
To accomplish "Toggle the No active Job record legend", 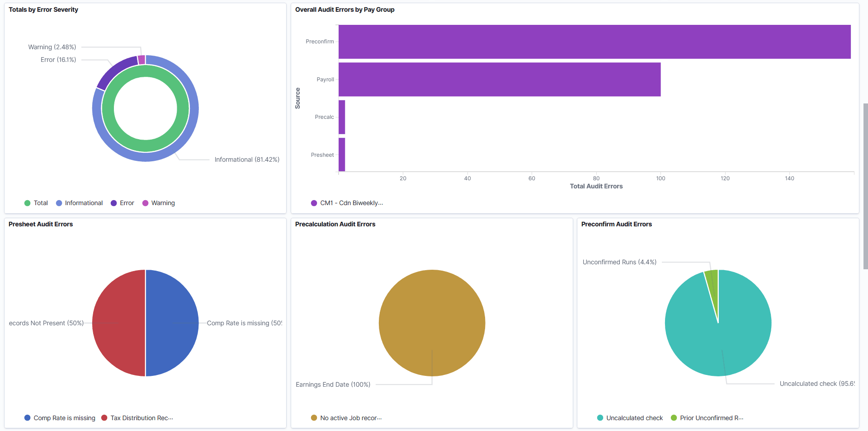I will pos(346,418).
